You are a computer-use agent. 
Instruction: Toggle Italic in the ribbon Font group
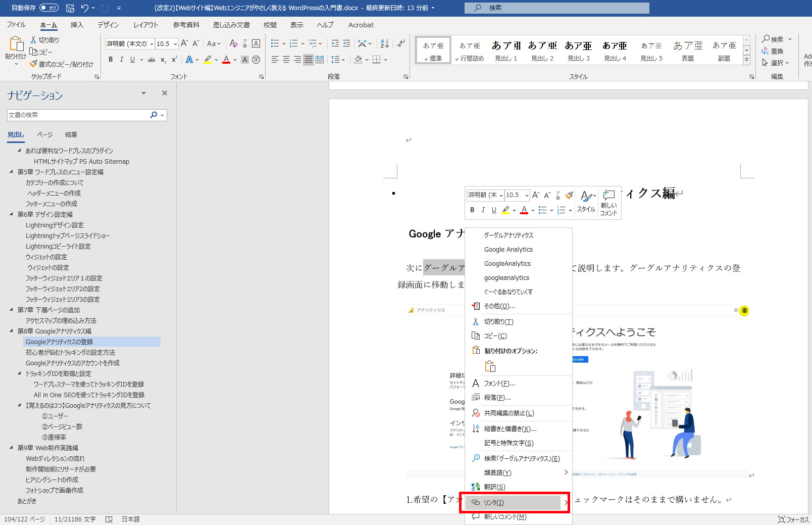pyautogui.click(x=122, y=60)
